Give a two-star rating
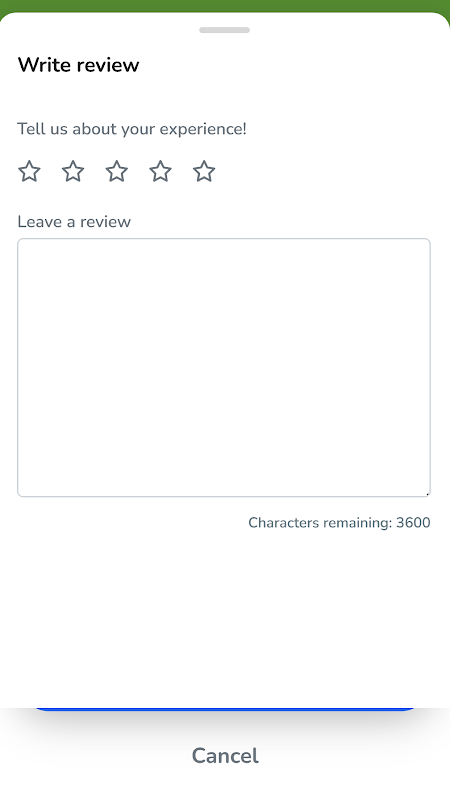Image resolution: width=450 pixels, height=800 pixels. 73,171
